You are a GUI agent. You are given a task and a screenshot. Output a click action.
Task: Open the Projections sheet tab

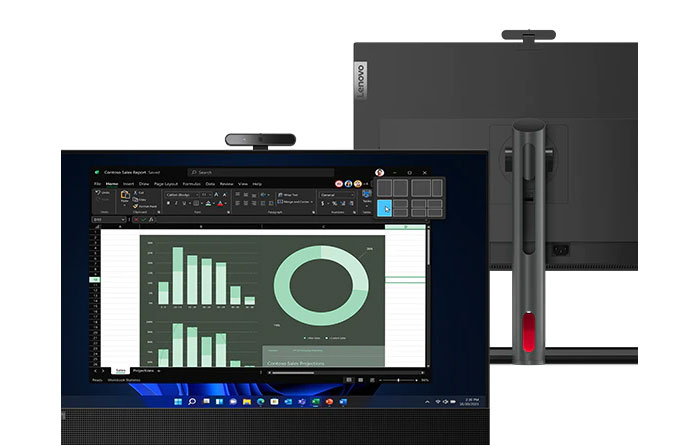(143, 370)
